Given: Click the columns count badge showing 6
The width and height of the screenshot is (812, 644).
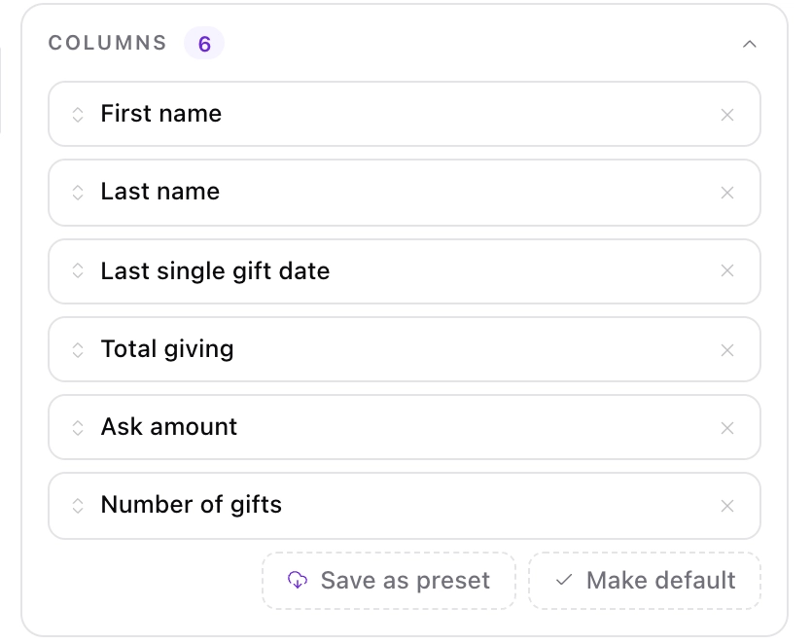Looking at the screenshot, I should [204, 44].
